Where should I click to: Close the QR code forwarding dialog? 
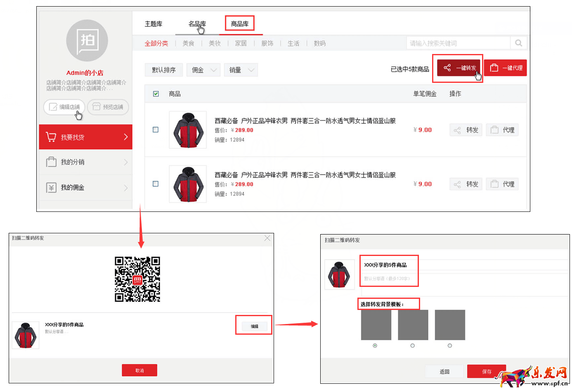click(267, 238)
